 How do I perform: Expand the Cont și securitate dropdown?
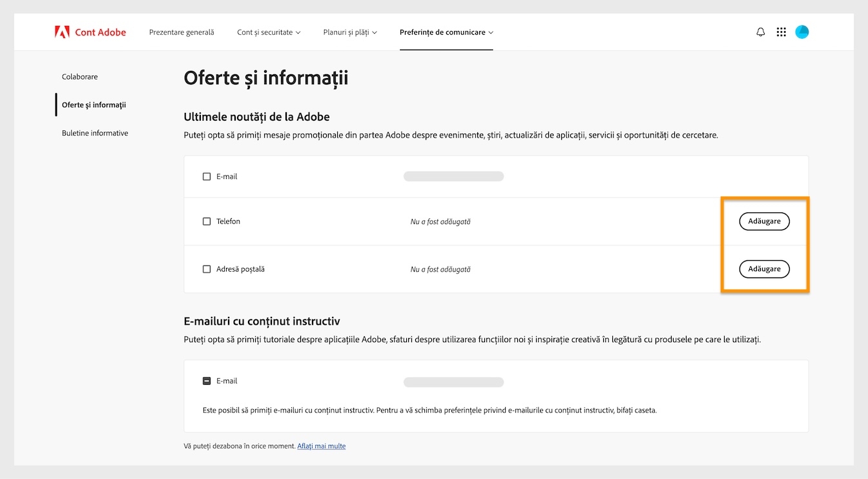[x=269, y=32]
